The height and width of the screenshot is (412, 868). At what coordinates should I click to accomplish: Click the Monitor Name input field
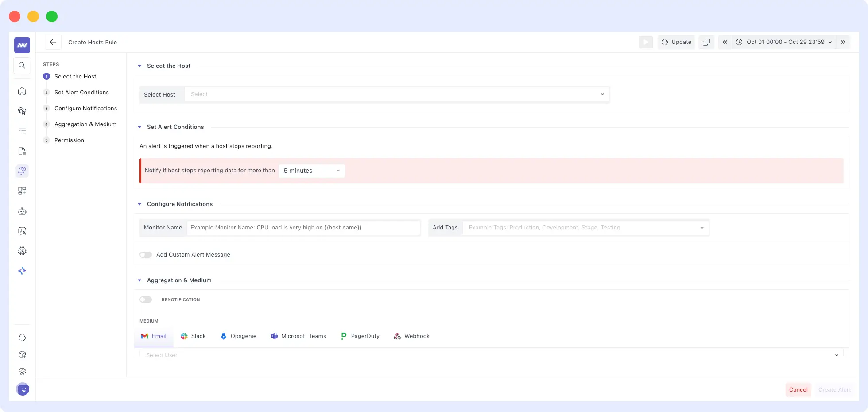pos(304,228)
